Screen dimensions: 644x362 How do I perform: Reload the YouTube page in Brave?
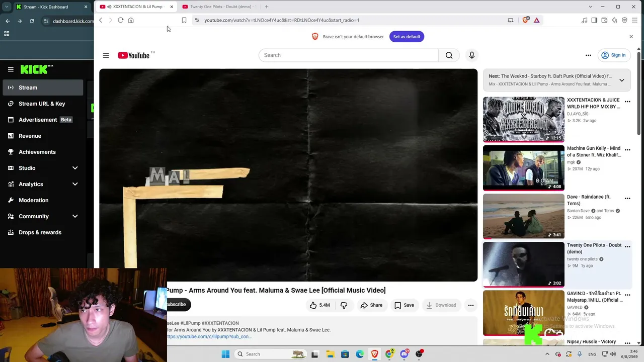(120, 20)
